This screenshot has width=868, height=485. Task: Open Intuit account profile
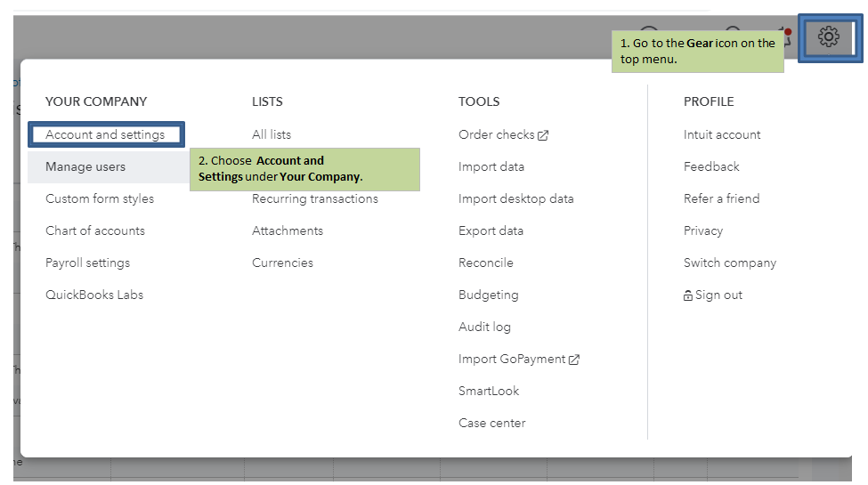click(722, 134)
